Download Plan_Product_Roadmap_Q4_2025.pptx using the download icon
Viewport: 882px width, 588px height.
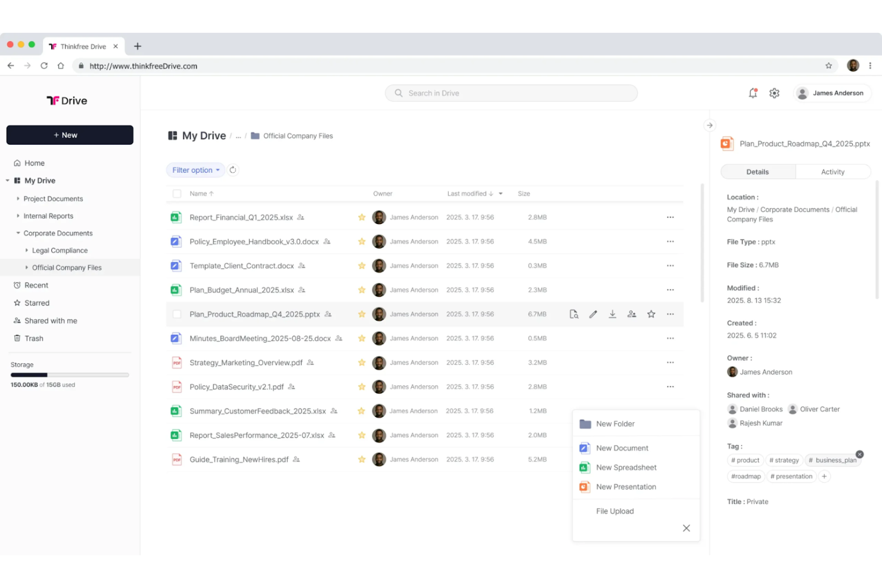point(612,314)
